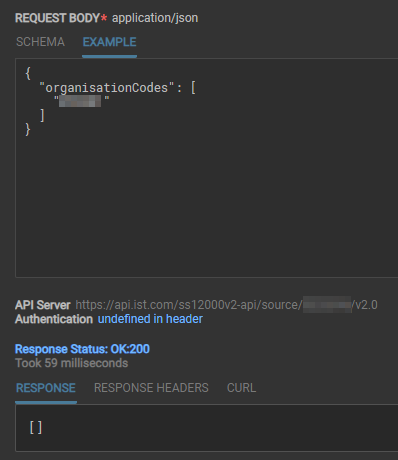Image resolution: width=398 pixels, height=460 pixels.
Task: Select the EXAMPLE tab
Action: 109,42
